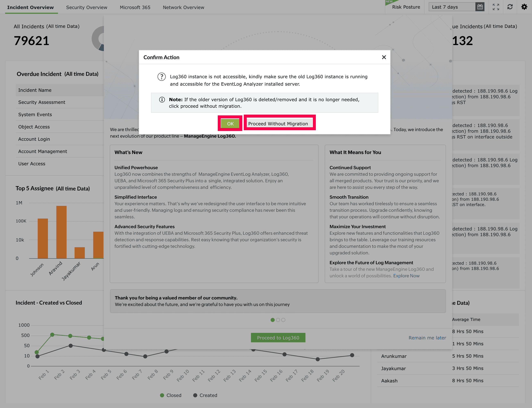
Task: Close the Confirm Action dialog
Action: (x=384, y=57)
